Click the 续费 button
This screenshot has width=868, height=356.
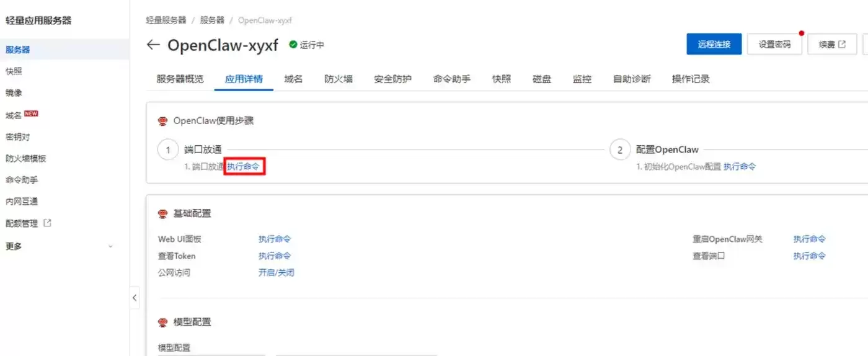832,44
